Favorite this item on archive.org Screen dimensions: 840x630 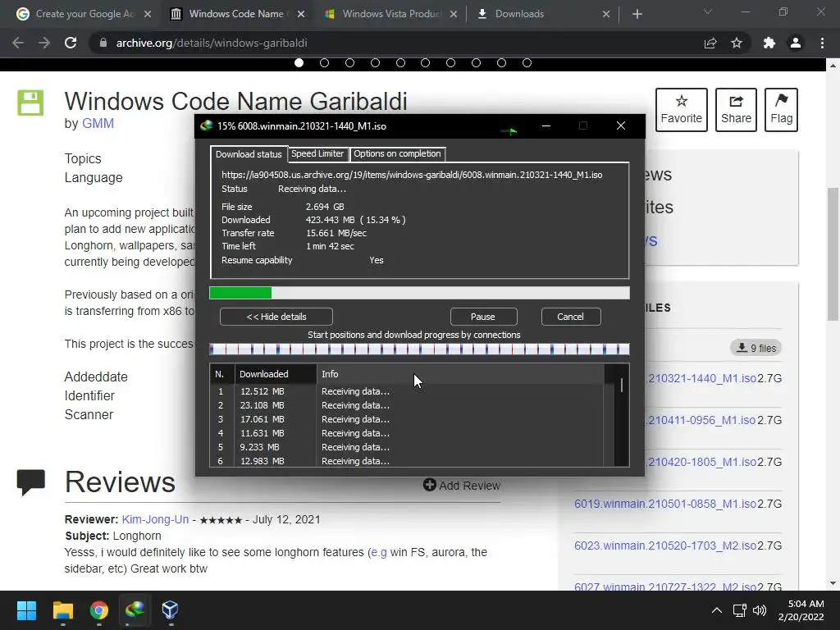tap(682, 109)
